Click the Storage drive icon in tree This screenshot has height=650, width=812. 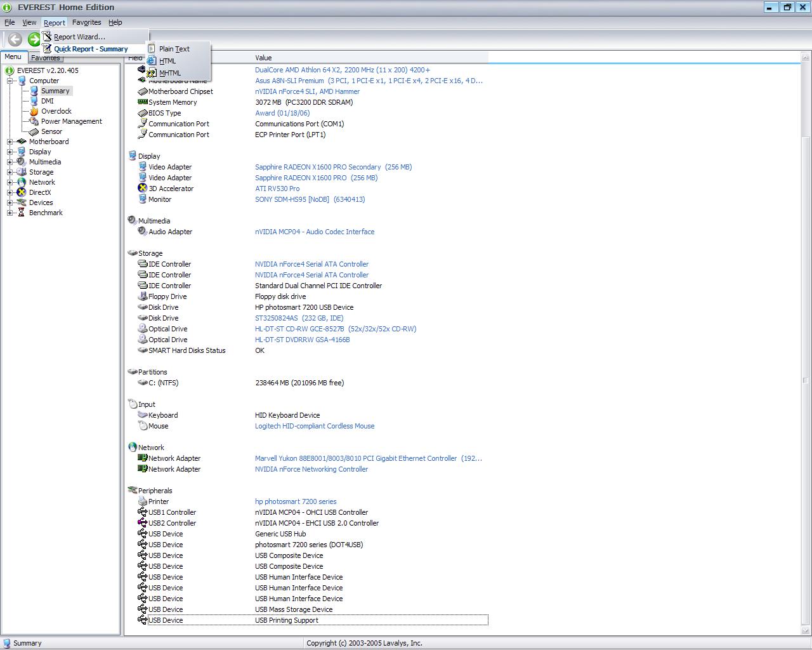click(22, 172)
